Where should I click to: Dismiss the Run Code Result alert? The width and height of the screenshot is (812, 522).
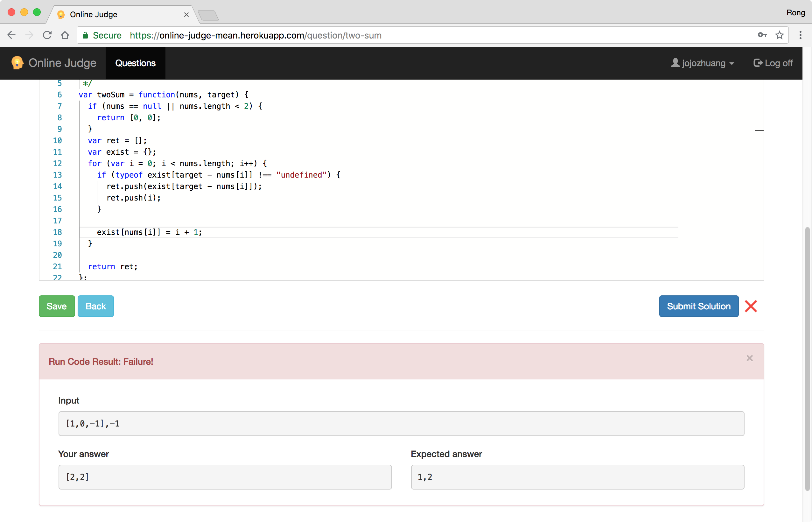[x=749, y=358]
